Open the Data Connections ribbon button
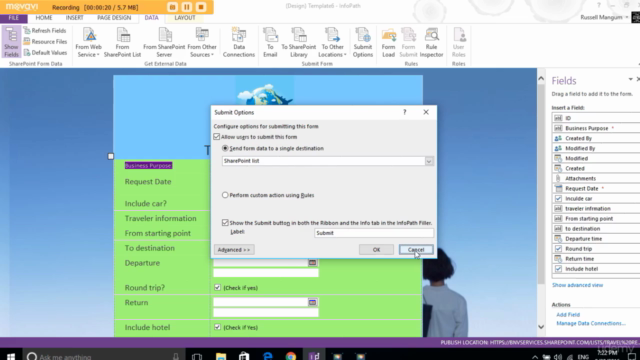Screen dimensions: 640x360 (239, 42)
